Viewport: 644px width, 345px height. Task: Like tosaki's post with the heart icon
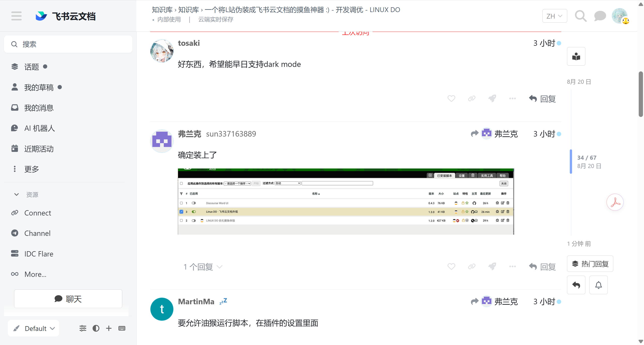coord(451,99)
